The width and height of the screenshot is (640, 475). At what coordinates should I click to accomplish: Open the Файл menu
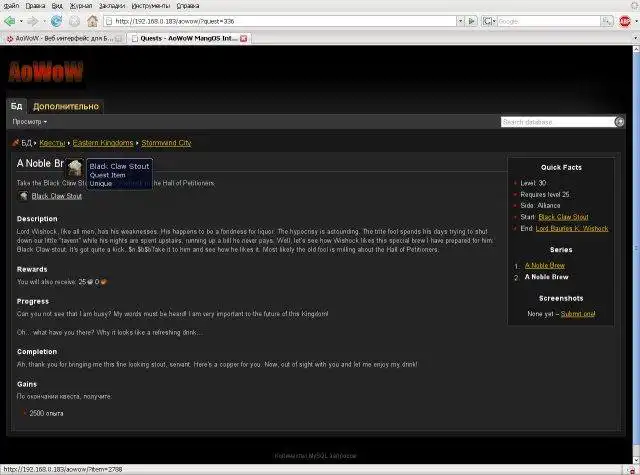click(x=11, y=6)
